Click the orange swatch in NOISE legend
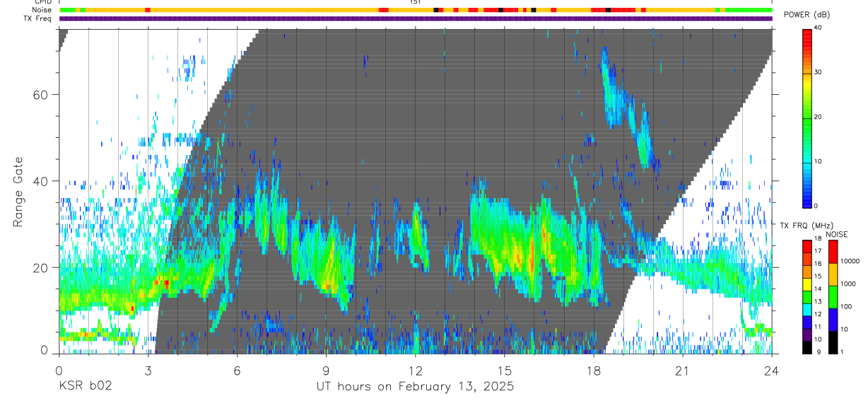The width and height of the screenshot is (868, 401). (x=833, y=274)
